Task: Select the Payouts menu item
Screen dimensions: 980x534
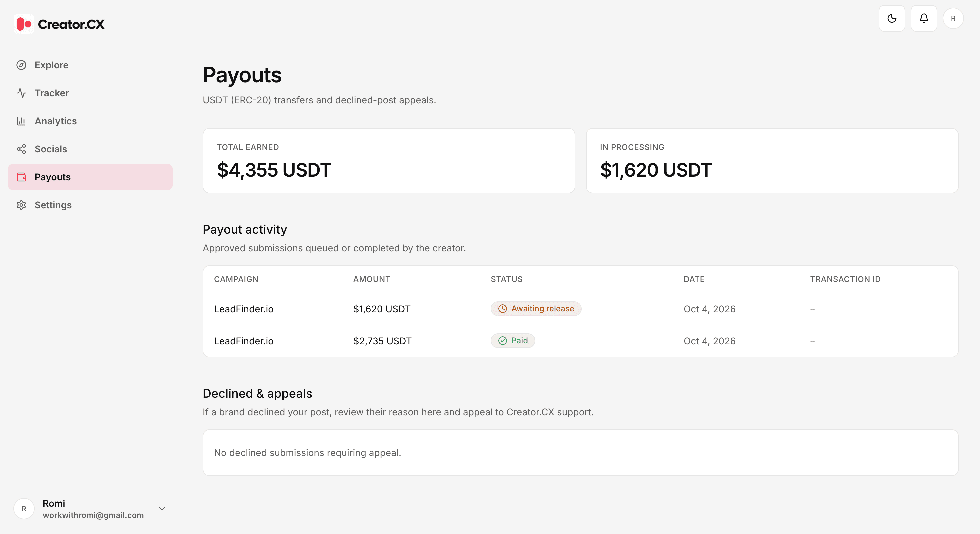Action: tap(90, 177)
